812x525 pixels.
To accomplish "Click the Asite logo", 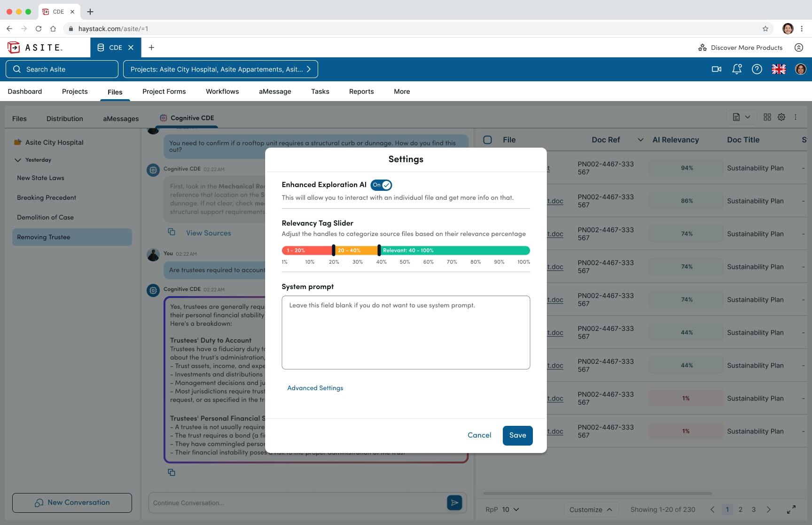I will (35, 47).
